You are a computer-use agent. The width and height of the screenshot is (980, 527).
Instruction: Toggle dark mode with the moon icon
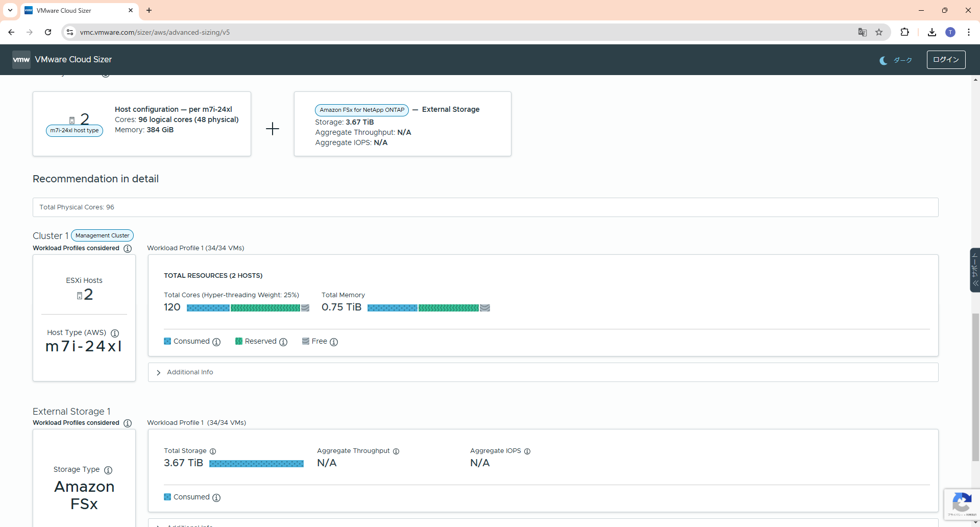pos(883,60)
